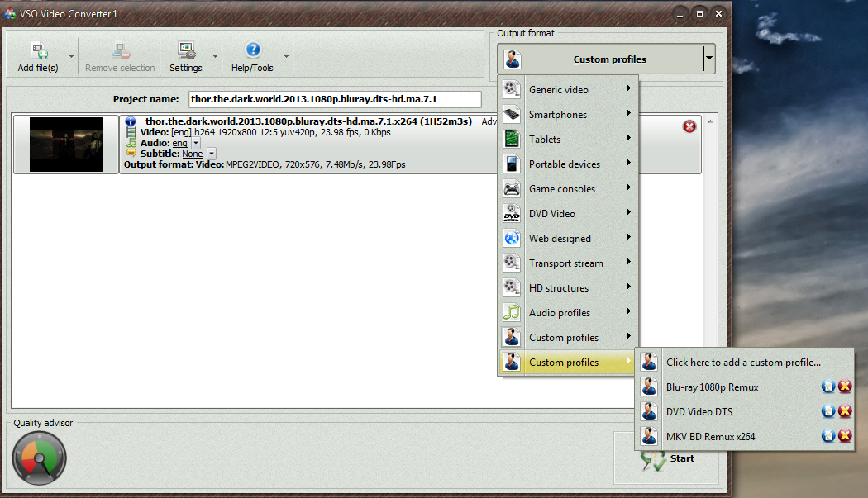The width and height of the screenshot is (868, 498).
Task: Click the blue info icon beside the file title
Action: (x=131, y=121)
